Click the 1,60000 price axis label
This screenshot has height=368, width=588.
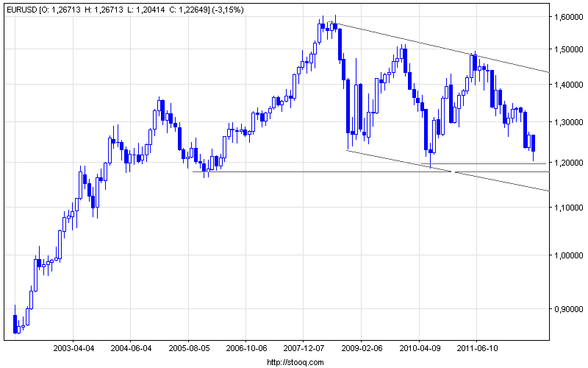coord(569,17)
